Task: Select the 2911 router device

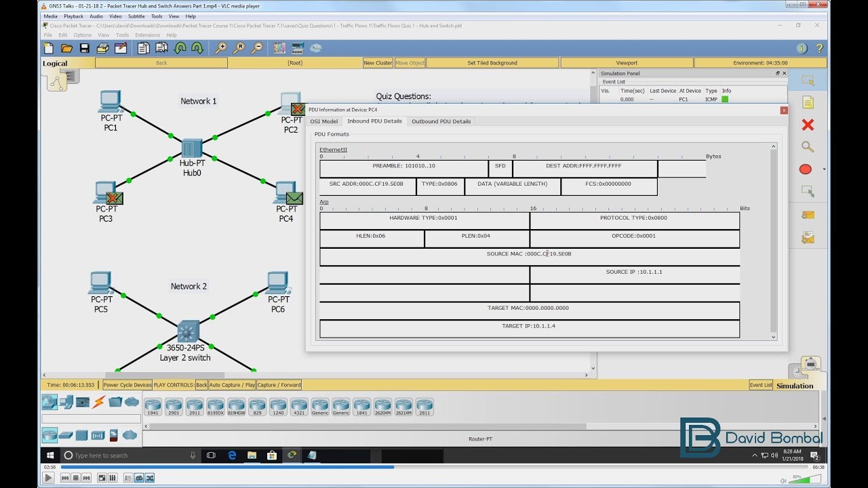Action: pyautogui.click(x=195, y=406)
